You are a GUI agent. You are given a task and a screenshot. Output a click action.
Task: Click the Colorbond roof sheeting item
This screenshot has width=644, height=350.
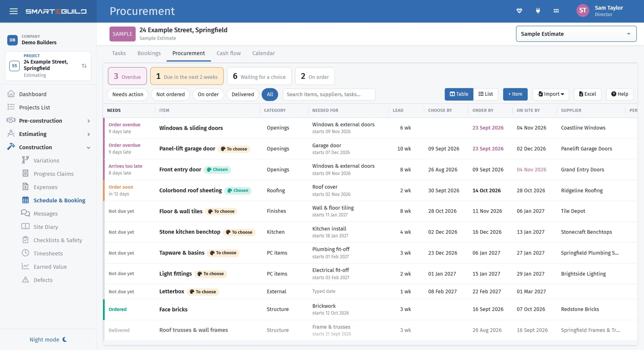(x=191, y=190)
